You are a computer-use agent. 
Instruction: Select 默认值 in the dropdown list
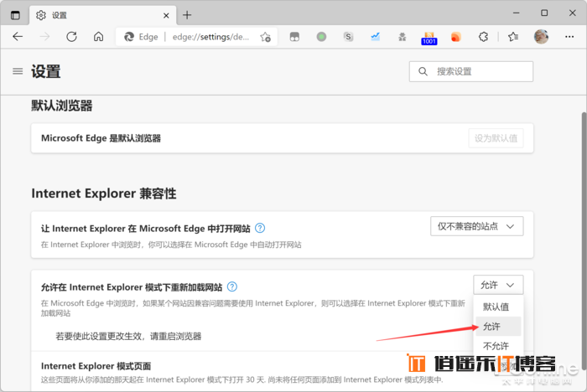pyautogui.click(x=496, y=307)
